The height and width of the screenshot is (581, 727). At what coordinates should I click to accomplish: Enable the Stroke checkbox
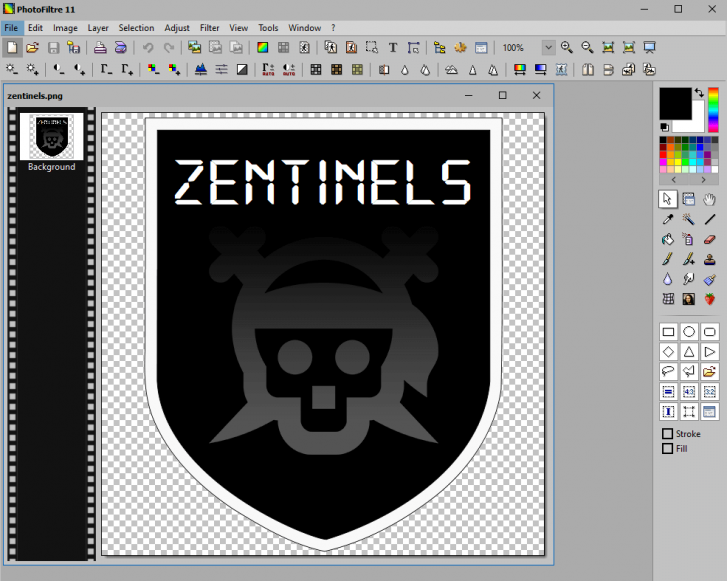tap(667, 434)
